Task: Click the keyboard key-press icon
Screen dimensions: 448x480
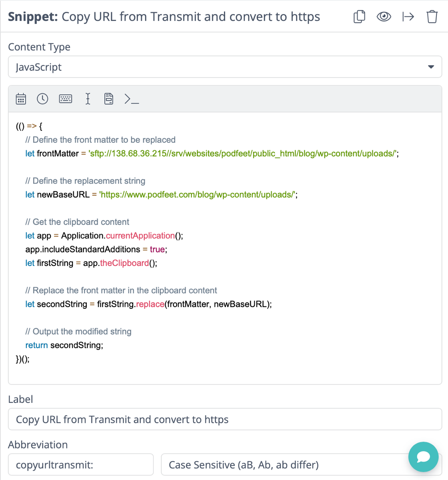Action: (66, 99)
